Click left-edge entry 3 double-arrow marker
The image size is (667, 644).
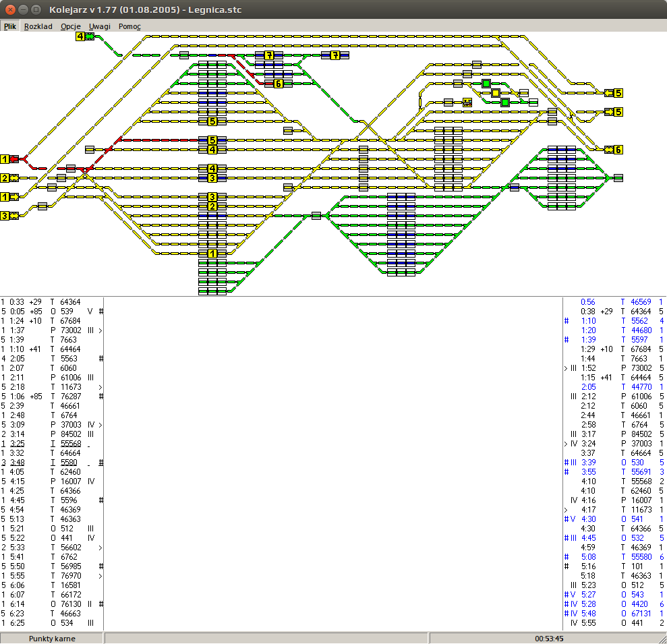click(9, 216)
